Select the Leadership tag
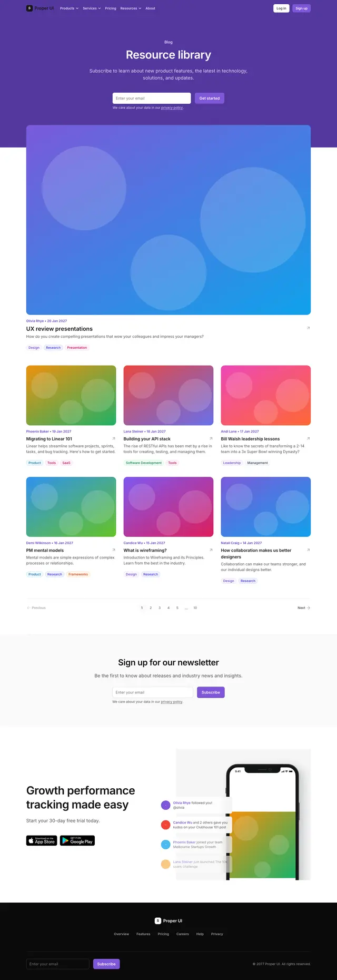337x980 pixels. [232, 463]
